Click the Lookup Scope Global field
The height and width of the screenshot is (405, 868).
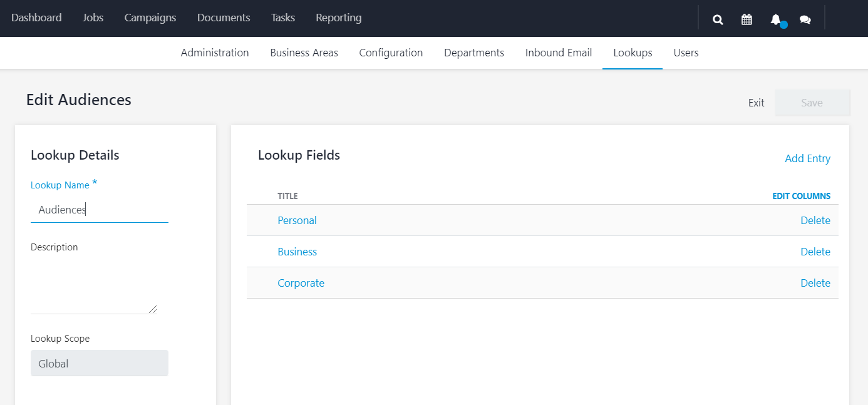click(100, 363)
